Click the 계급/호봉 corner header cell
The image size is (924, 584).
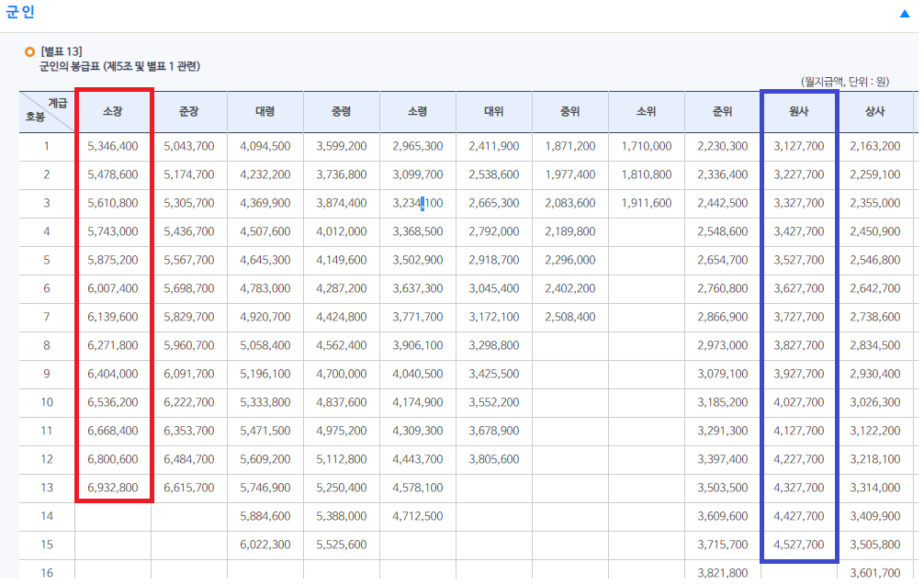[x=47, y=111]
